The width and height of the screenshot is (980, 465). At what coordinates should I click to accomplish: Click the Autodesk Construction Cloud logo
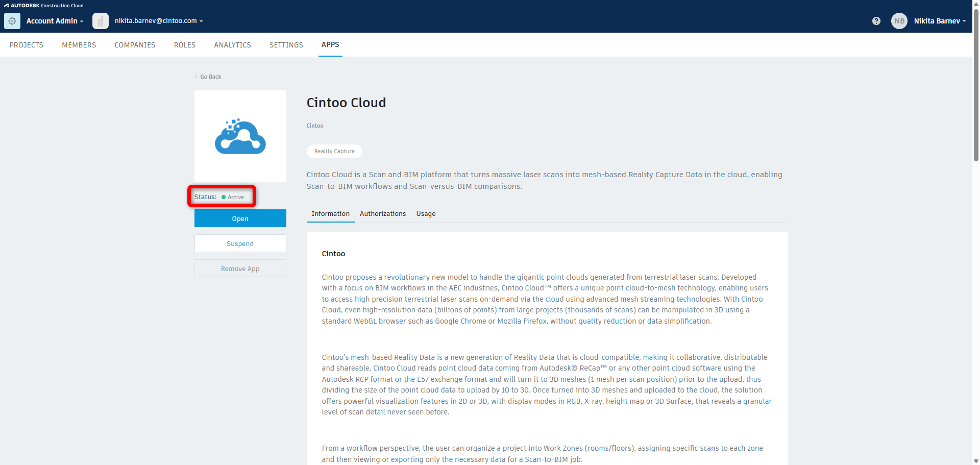click(x=44, y=6)
